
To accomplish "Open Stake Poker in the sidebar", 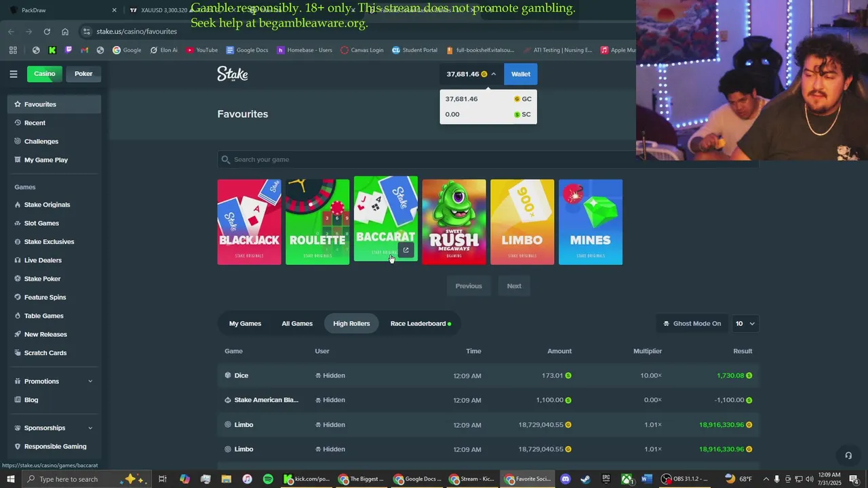I will coord(54,279).
